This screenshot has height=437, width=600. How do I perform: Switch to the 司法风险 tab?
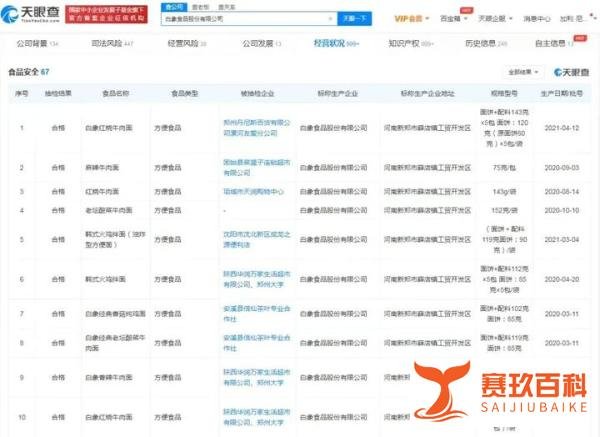tap(112, 43)
